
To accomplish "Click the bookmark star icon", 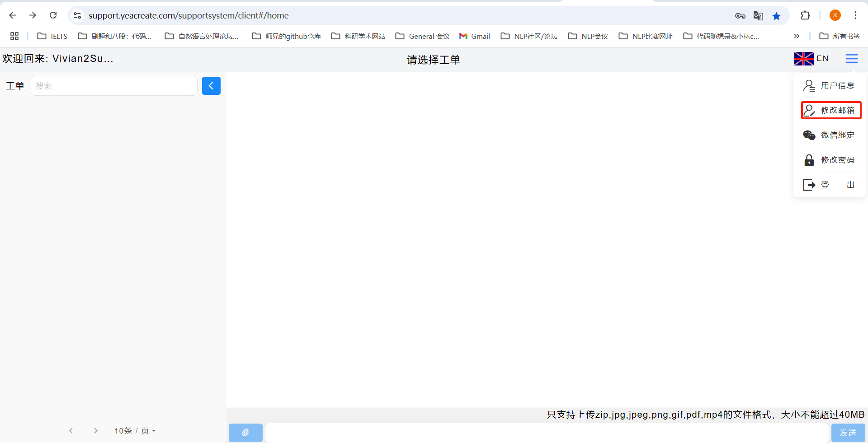I will point(776,16).
